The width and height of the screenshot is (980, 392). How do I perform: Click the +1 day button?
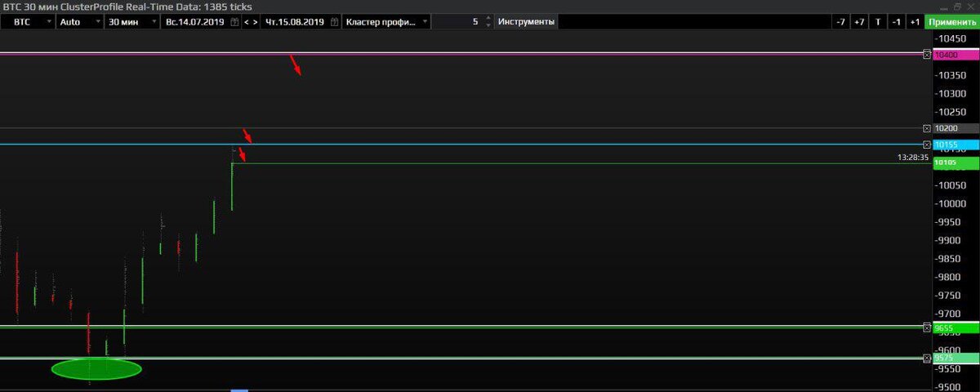pyautogui.click(x=915, y=22)
